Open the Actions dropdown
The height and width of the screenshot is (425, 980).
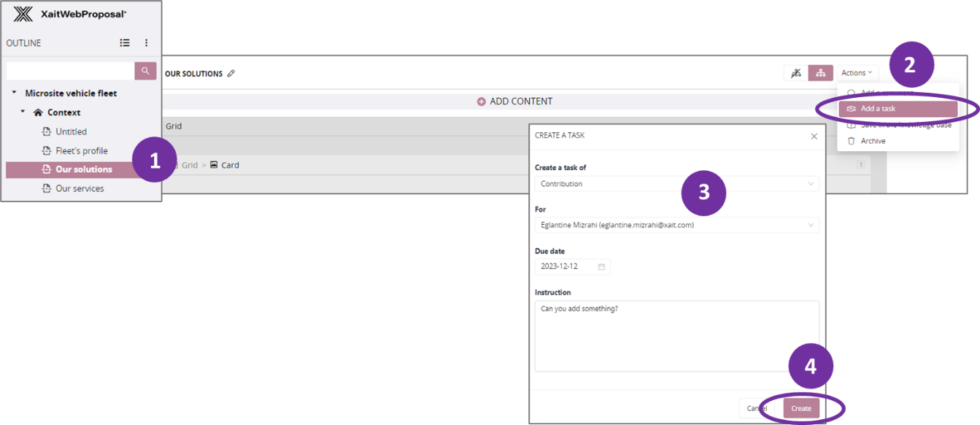pyautogui.click(x=857, y=73)
